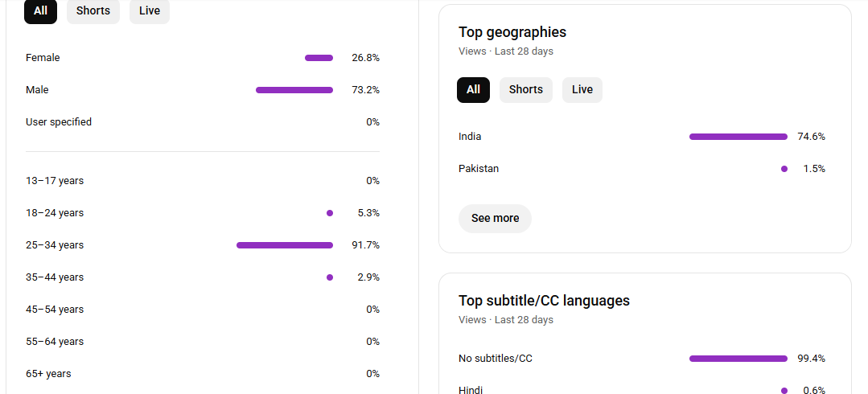Click the Female percentage bar

pos(319,58)
